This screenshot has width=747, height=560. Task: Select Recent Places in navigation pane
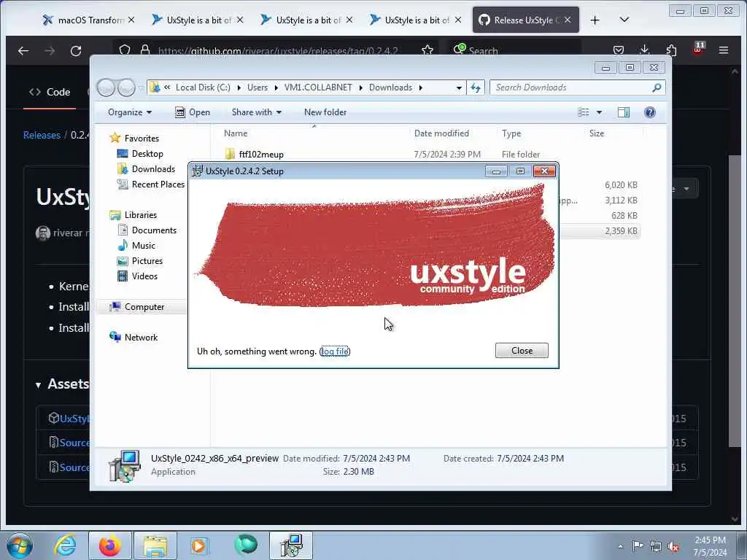point(158,184)
